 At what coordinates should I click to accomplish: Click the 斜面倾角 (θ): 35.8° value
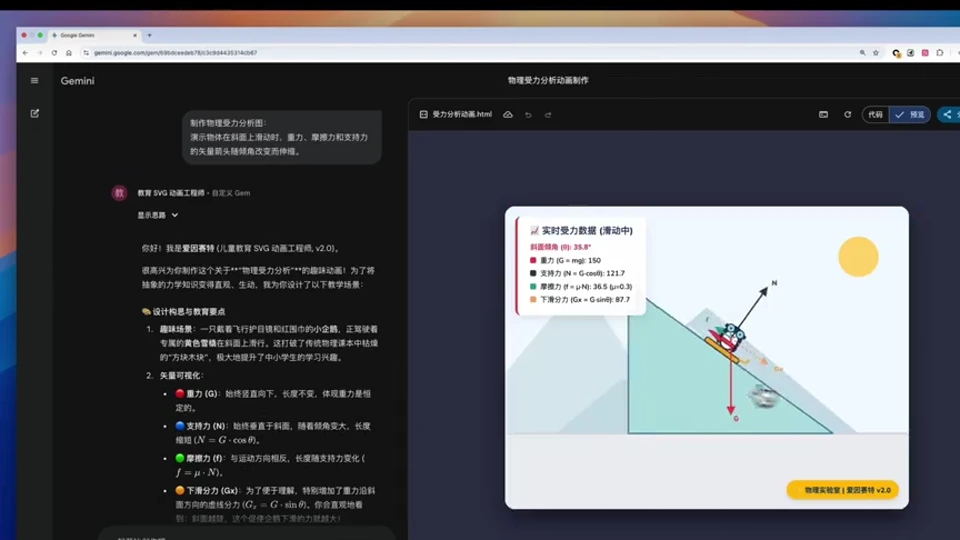point(560,247)
